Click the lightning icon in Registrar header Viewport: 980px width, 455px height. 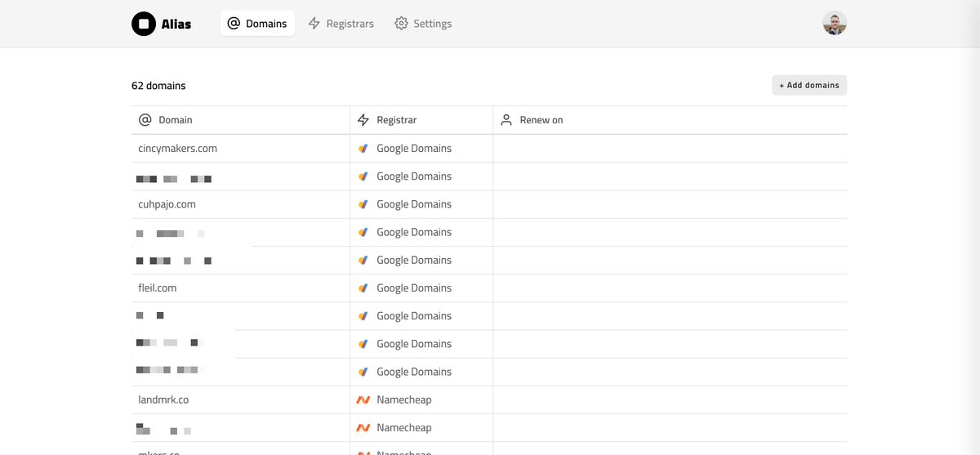363,120
